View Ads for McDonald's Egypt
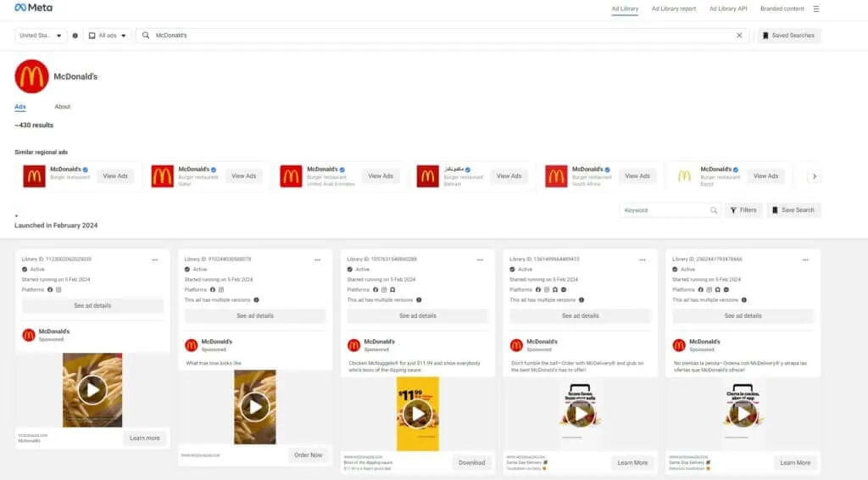 pos(765,176)
